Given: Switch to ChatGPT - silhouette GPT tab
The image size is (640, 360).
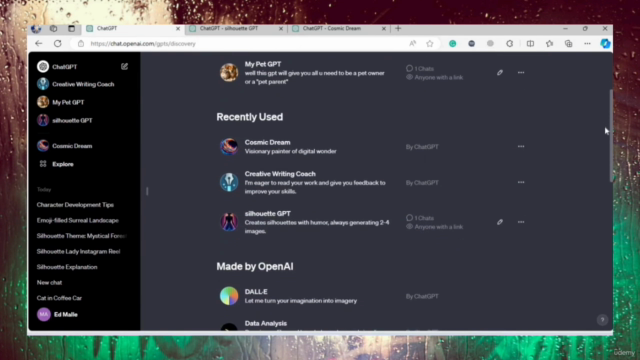Looking at the screenshot, I should [236, 29].
